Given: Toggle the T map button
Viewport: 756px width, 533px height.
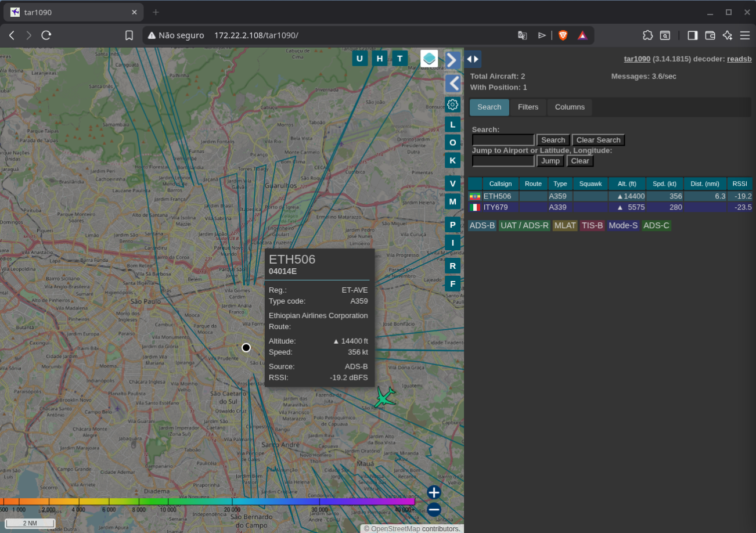Looking at the screenshot, I should [399, 58].
